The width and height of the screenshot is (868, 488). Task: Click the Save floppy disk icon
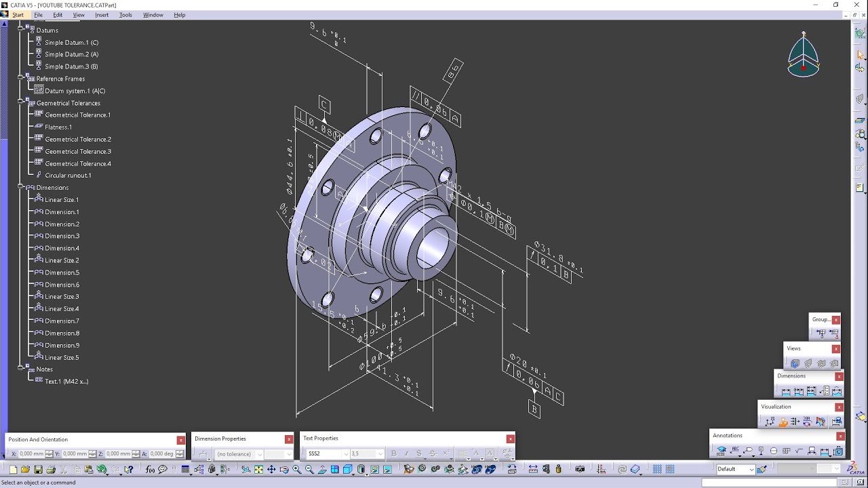point(38,469)
